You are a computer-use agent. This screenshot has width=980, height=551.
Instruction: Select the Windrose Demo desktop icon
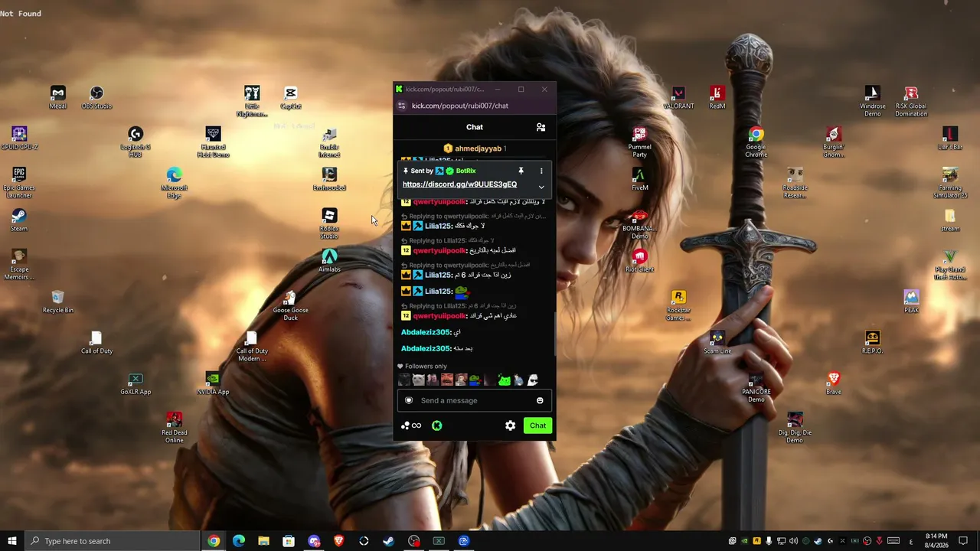click(x=872, y=102)
